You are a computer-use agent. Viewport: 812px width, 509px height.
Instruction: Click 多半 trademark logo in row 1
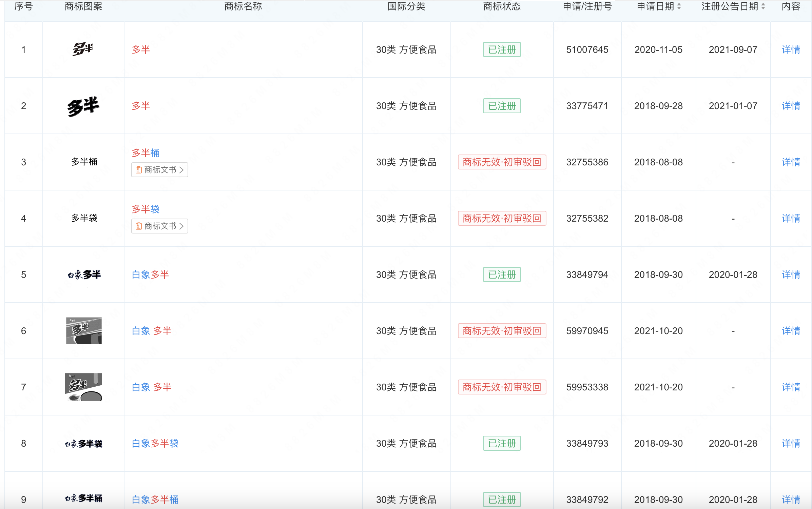pyautogui.click(x=83, y=49)
